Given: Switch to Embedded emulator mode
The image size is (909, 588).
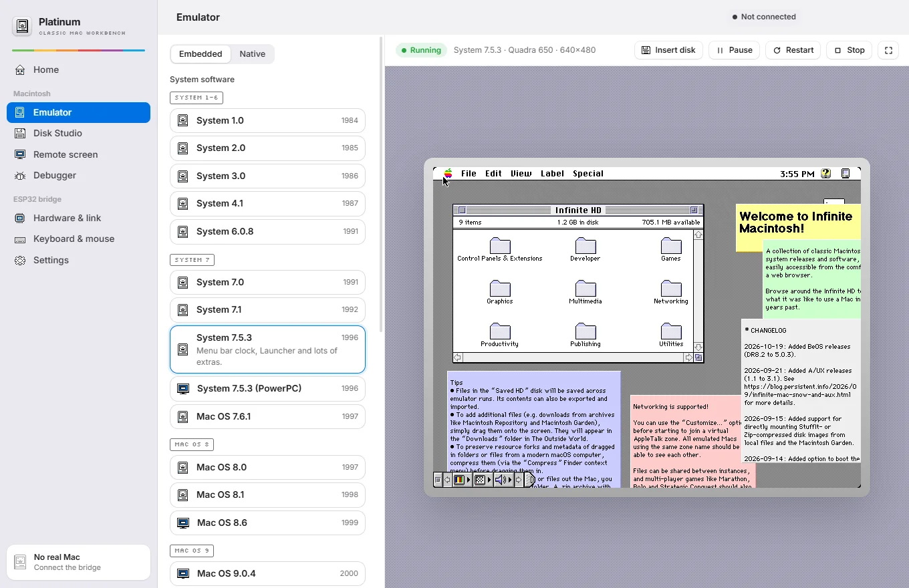Looking at the screenshot, I should pos(201,54).
